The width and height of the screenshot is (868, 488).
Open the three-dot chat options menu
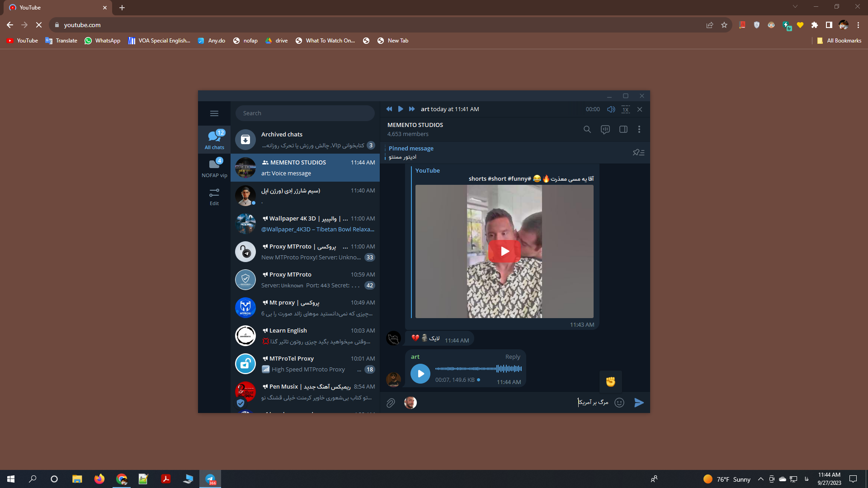point(639,129)
